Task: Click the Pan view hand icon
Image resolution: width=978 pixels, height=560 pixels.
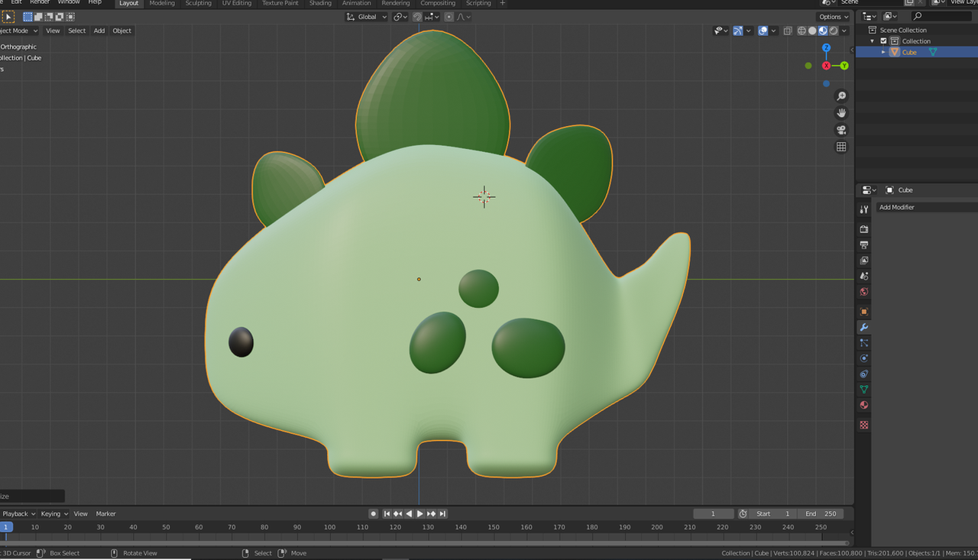Action: [x=841, y=113]
